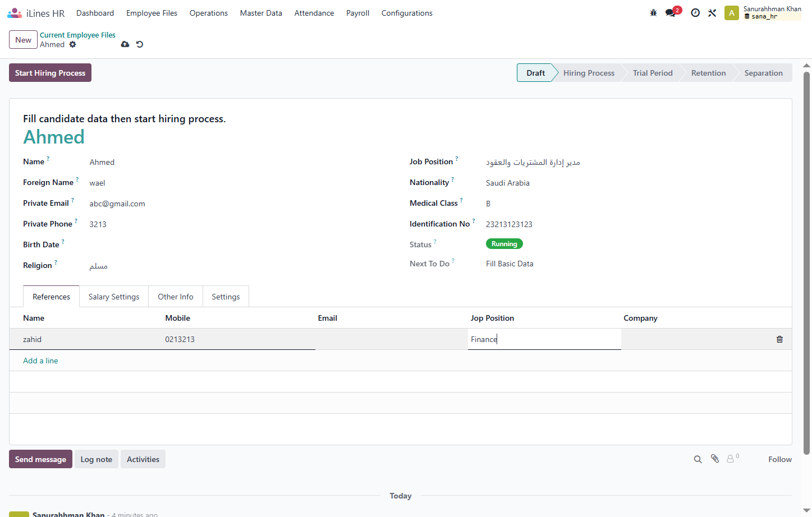Open the Dashboard menu
This screenshot has width=812, height=517.
pos(95,13)
